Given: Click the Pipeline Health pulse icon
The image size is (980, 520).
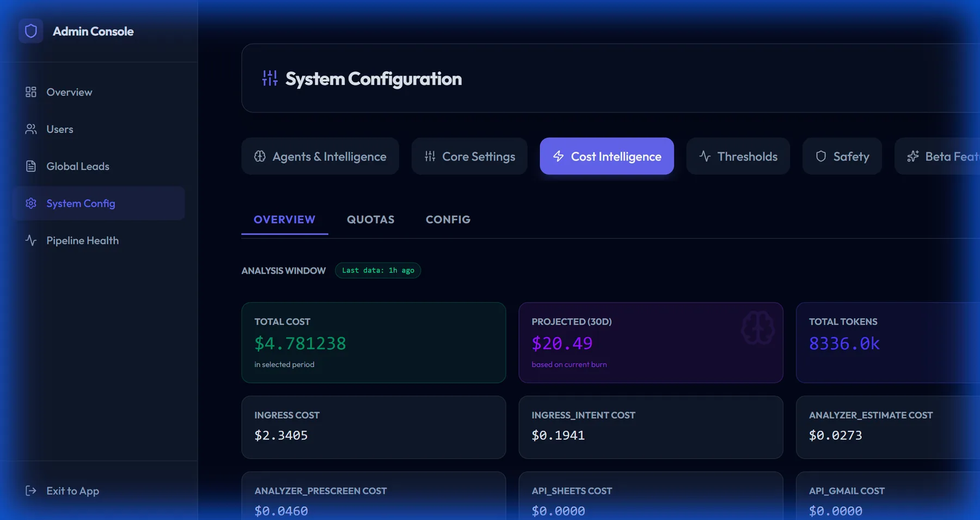Looking at the screenshot, I should [x=31, y=240].
